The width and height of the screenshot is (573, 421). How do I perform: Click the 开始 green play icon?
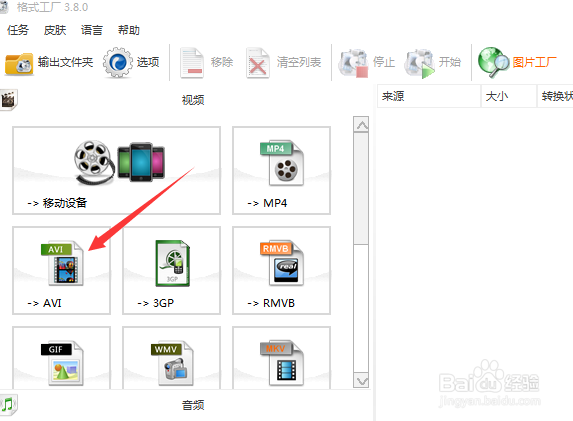[x=420, y=64]
